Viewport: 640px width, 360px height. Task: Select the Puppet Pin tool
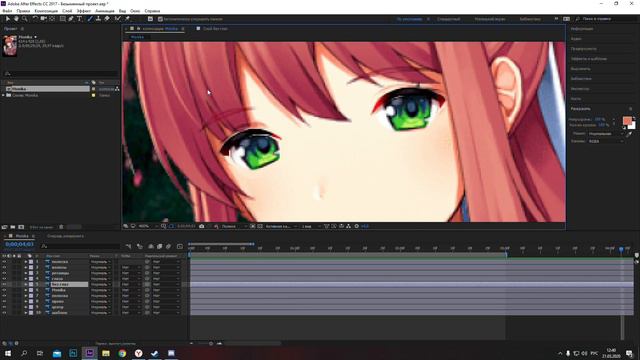(127, 19)
